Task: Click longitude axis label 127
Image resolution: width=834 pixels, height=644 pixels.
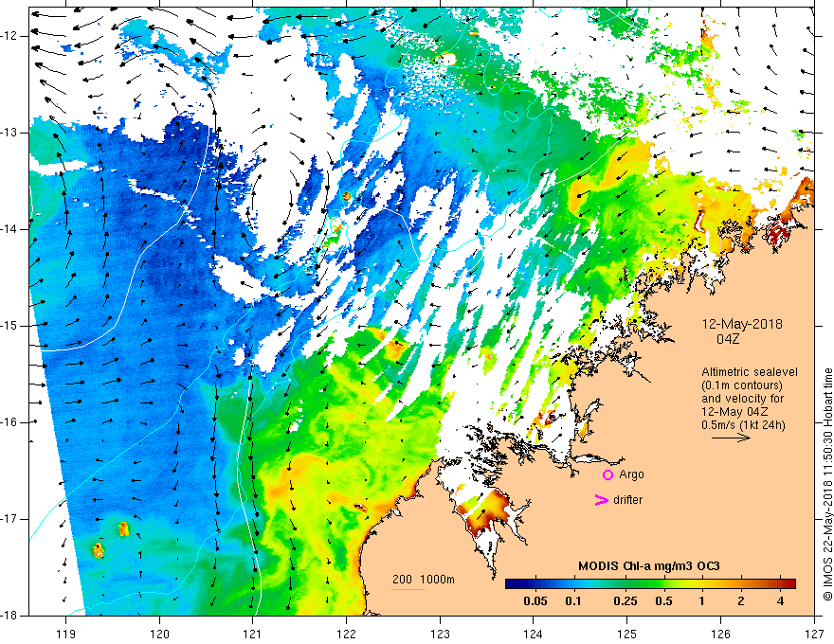Action: (x=814, y=634)
